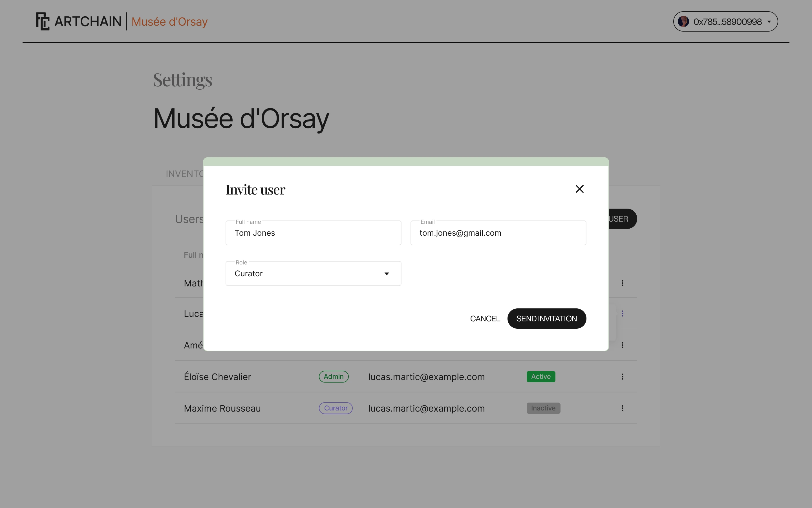Click the Settings page heading
This screenshot has height=508, width=812.
pos(182,80)
